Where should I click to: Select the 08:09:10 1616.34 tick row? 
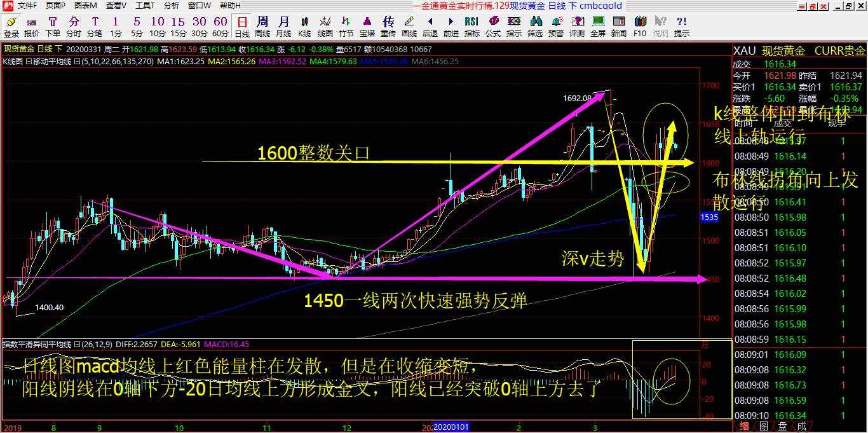point(799,416)
